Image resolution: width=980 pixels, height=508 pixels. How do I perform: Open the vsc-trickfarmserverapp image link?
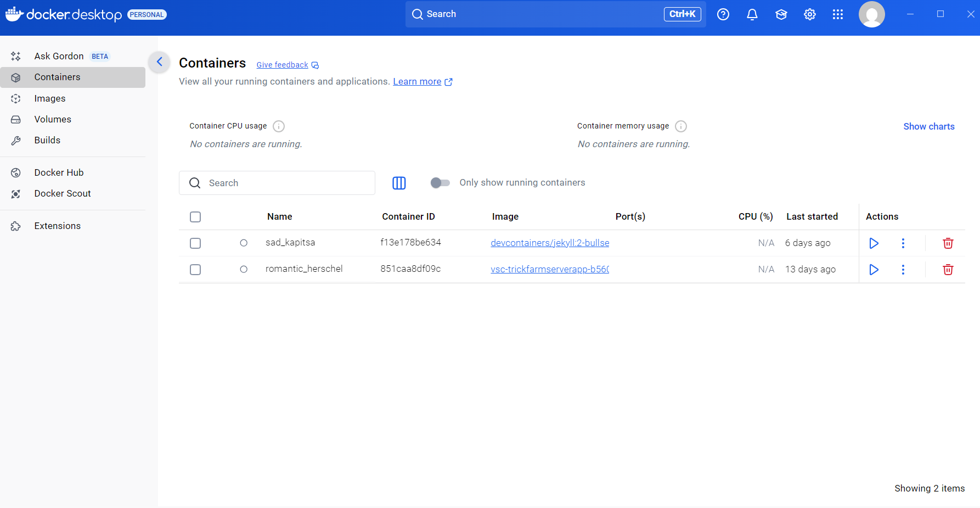[x=550, y=269]
